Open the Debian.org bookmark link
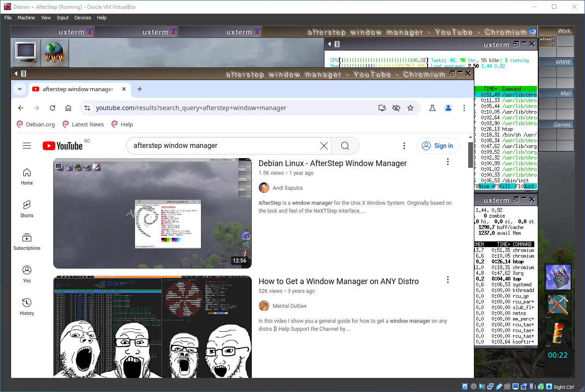Viewport: 585px width, 392px height. click(x=36, y=124)
